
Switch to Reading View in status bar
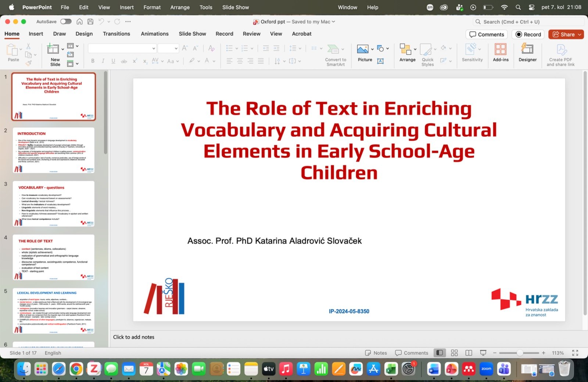469,353
